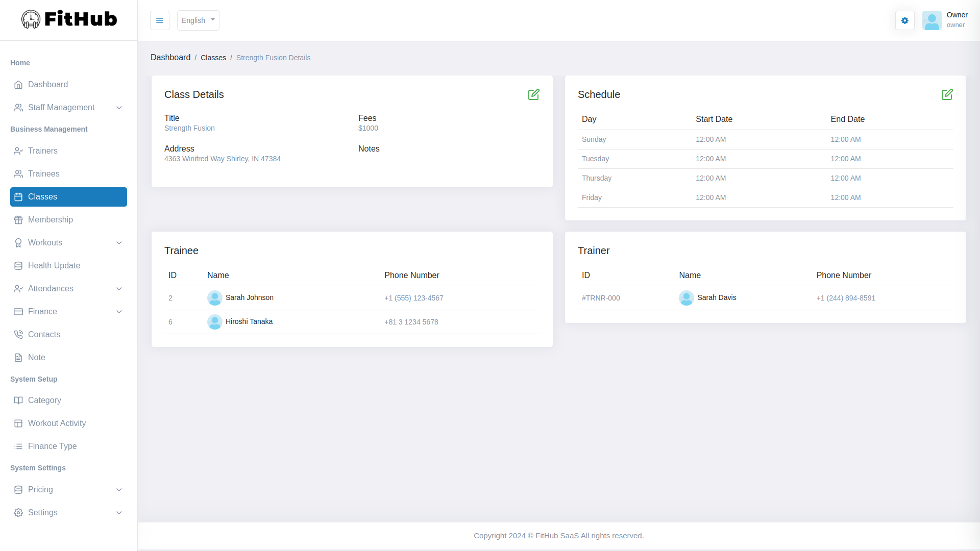Toggle the Note sidebar entry
980x551 pixels.
coord(36,358)
